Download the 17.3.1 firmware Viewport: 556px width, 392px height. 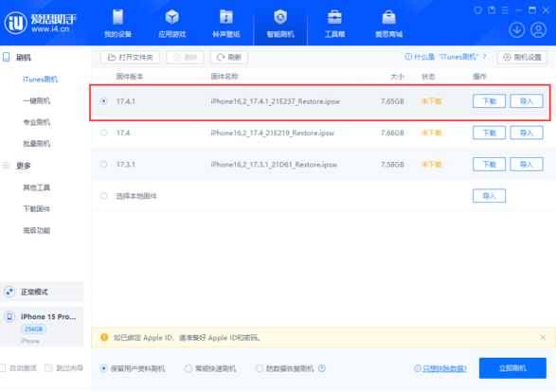489,164
